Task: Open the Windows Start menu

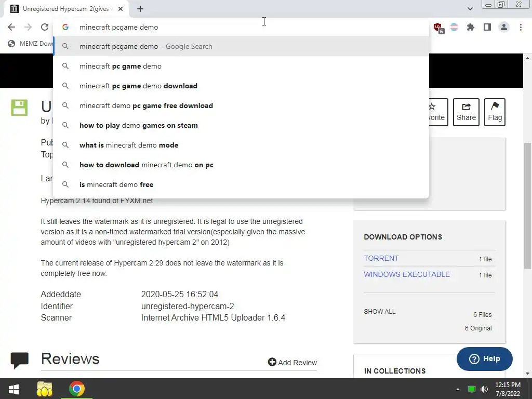Action: click(14, 389)
